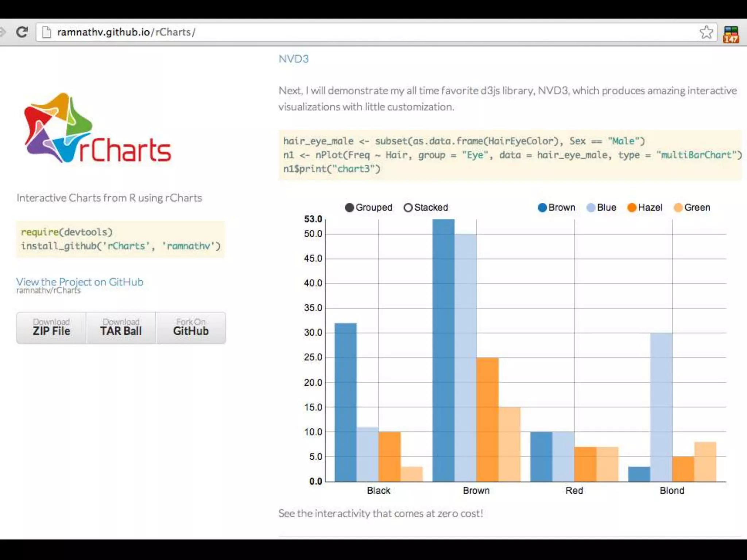
Task: Click the tallest Brown hair blue bar
Action: (443, 350)
